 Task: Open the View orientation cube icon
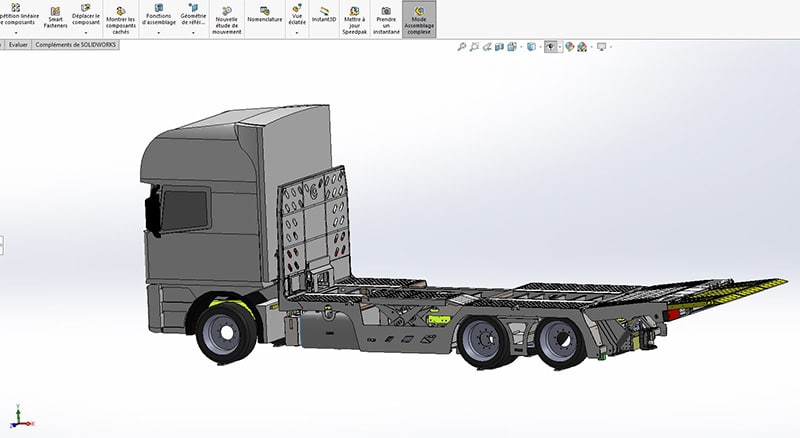pos(512,47)
